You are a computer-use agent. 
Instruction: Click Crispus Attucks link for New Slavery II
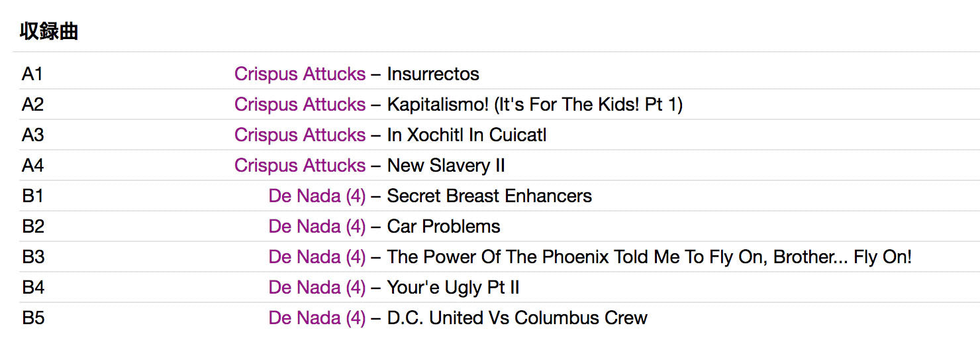click(x=299, y=165)
